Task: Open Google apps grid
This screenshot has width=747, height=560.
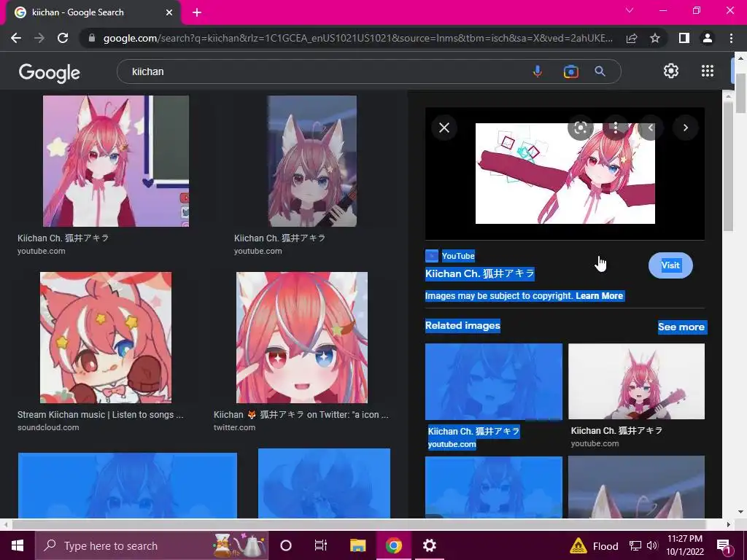Action: click(x=708, y=71)
